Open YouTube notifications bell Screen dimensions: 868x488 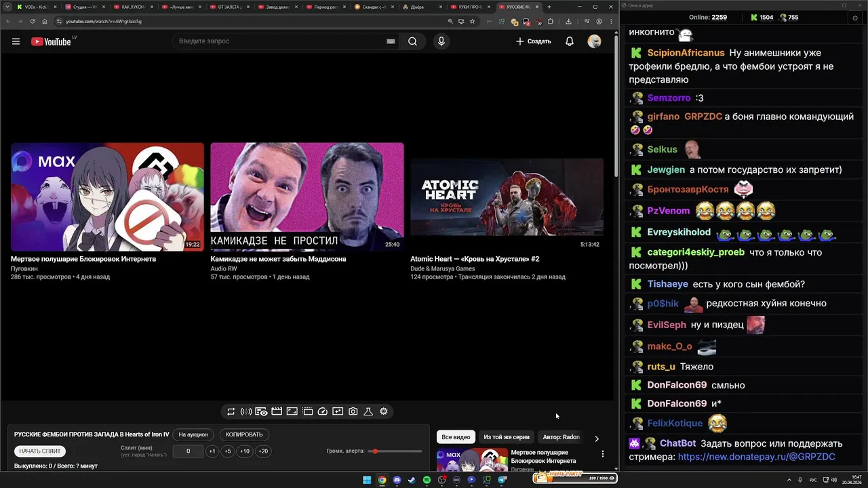point(570,41)
